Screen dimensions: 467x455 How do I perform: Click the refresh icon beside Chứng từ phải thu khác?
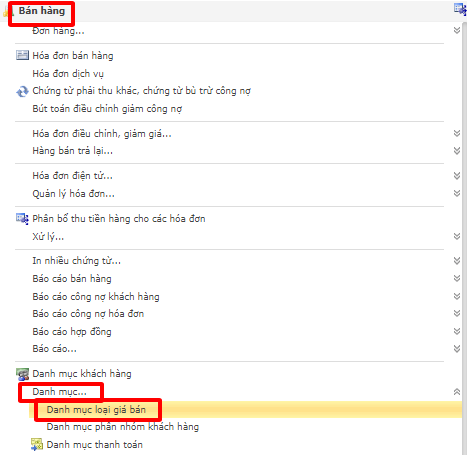point(22,91)
